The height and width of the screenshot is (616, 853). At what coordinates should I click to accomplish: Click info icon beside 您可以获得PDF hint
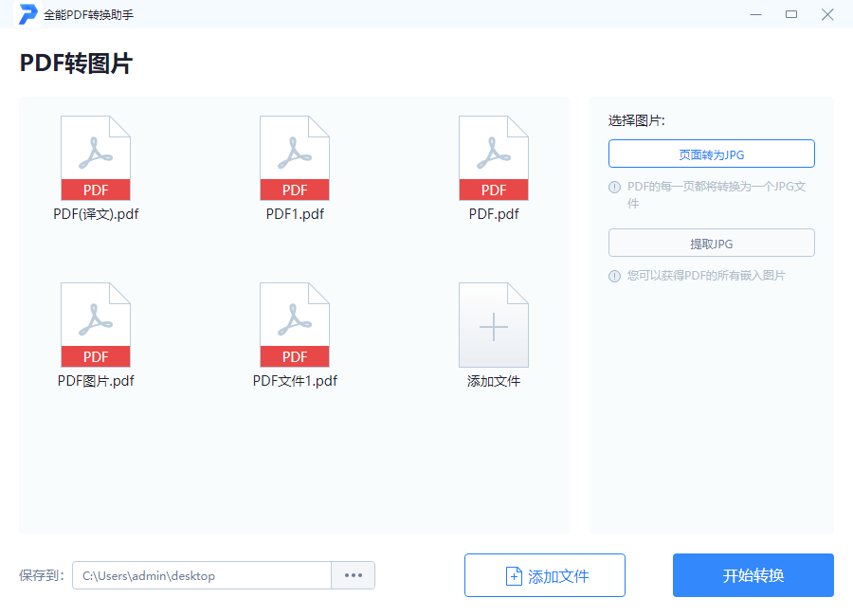pyautogui.click(x=614, y=276)
